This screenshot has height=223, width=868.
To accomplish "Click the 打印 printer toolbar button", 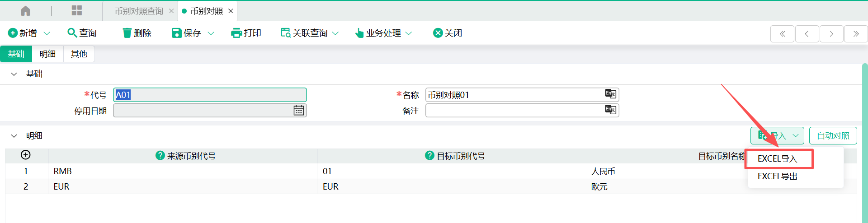I will click(246, 33).
